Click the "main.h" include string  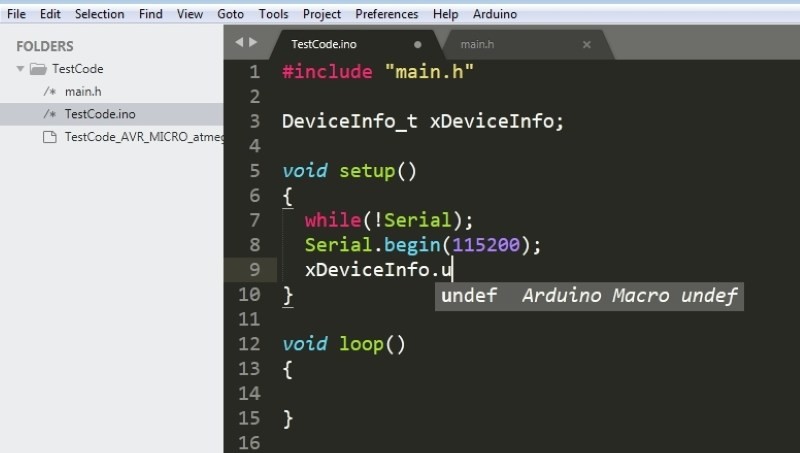click(x=429, y=72)
